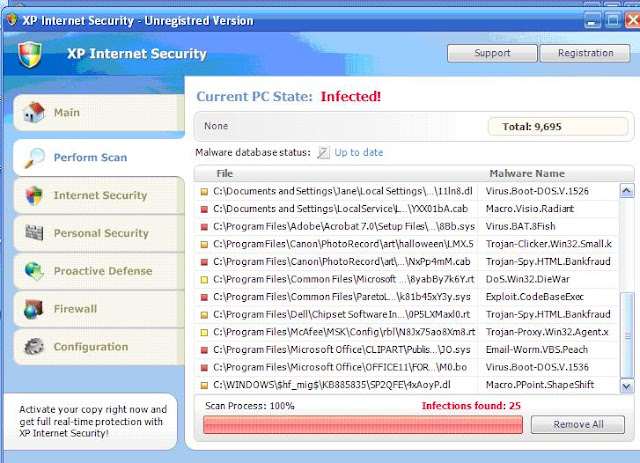Open the Main section
Image resolution: width=640 pixels, height=463 pixels.
99,113
